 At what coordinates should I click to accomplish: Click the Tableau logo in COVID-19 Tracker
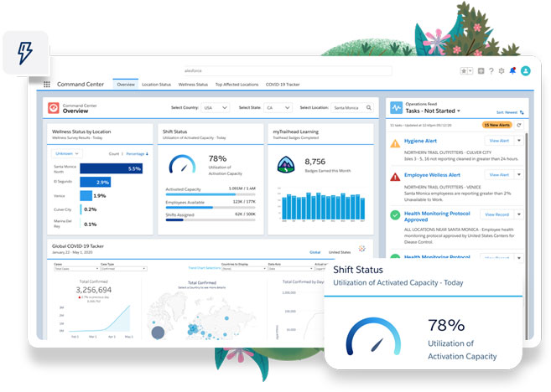point(362,249)
